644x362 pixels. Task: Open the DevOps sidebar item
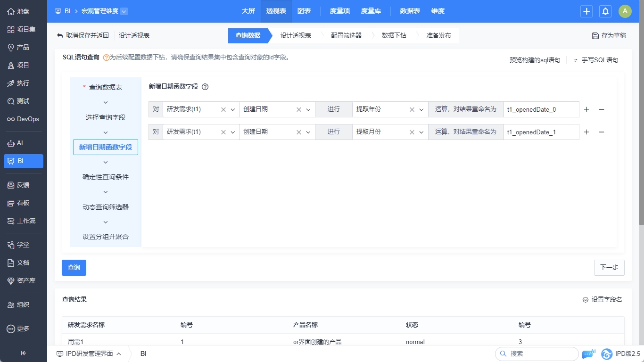point(24,119)
